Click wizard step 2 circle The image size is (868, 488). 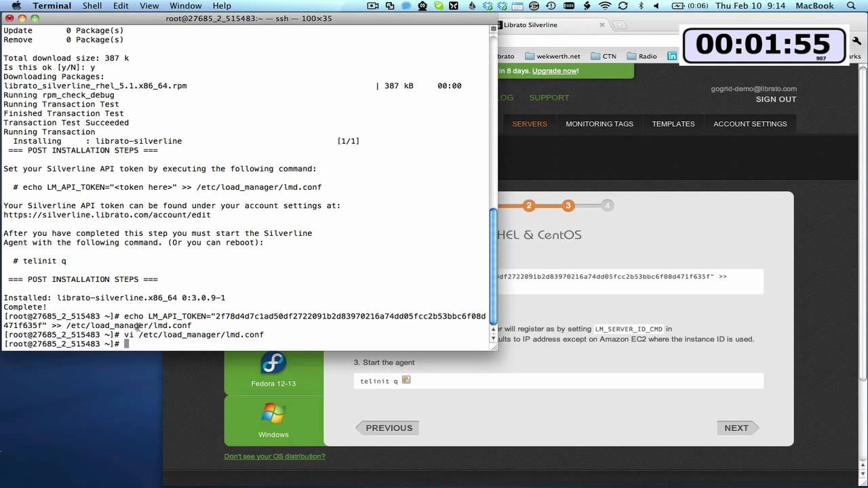[529, 205]
